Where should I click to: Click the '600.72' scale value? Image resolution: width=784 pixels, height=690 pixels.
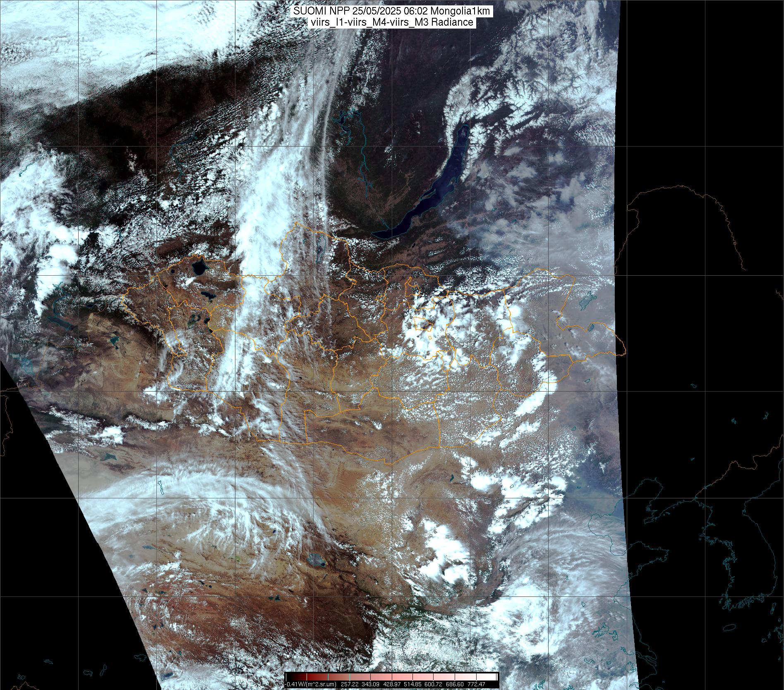[433, 684]
